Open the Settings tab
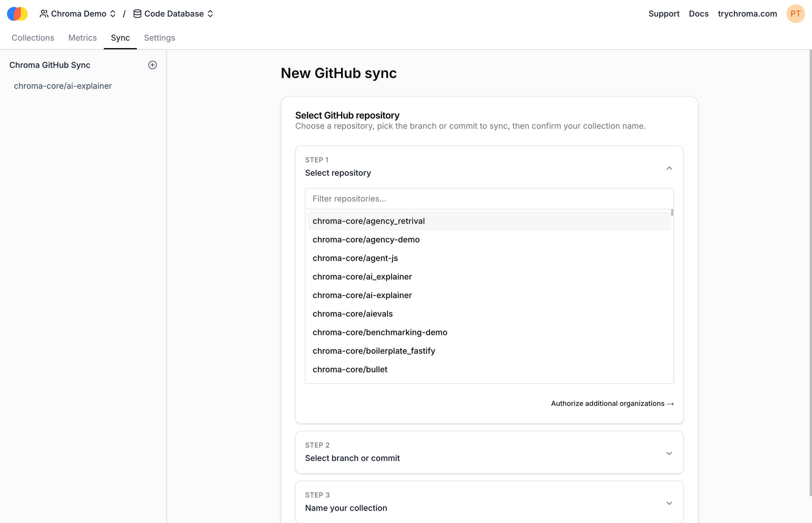This screenshot has height=523, width=812. pos(159,38)
